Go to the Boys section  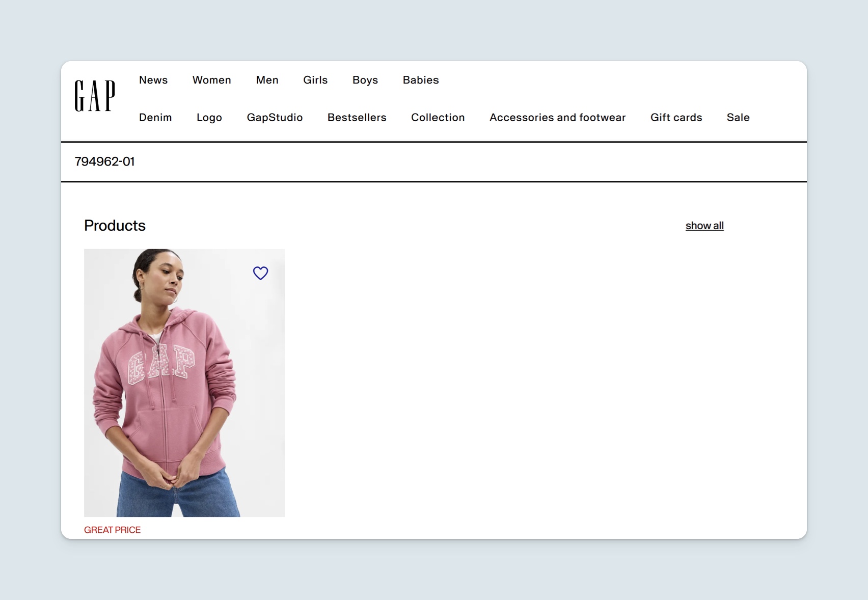pos(365,80)
